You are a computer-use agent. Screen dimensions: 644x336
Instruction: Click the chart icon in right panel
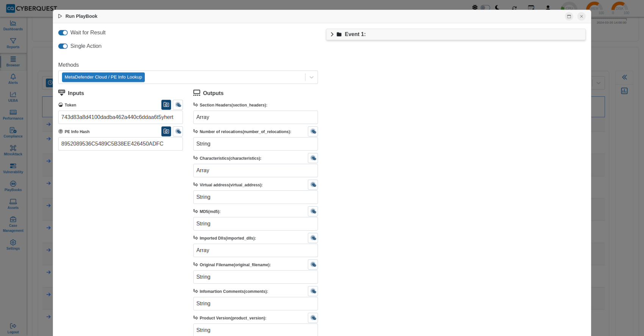click(624, 91)
